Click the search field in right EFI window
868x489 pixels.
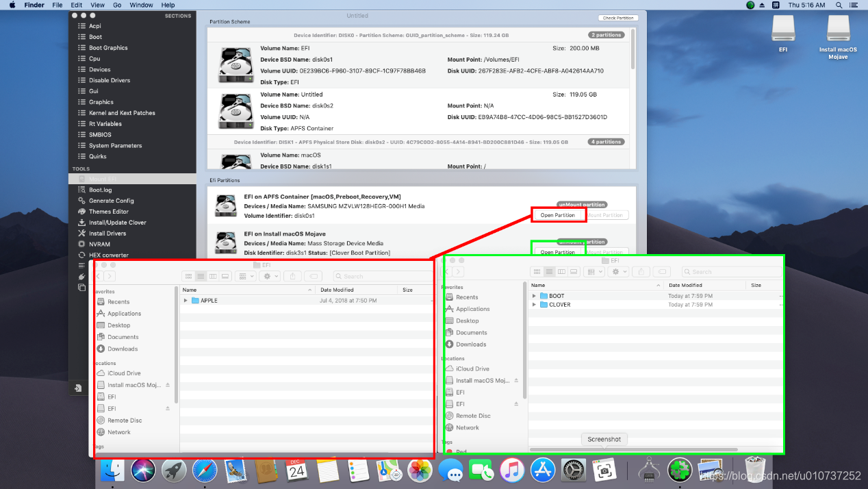732,272
